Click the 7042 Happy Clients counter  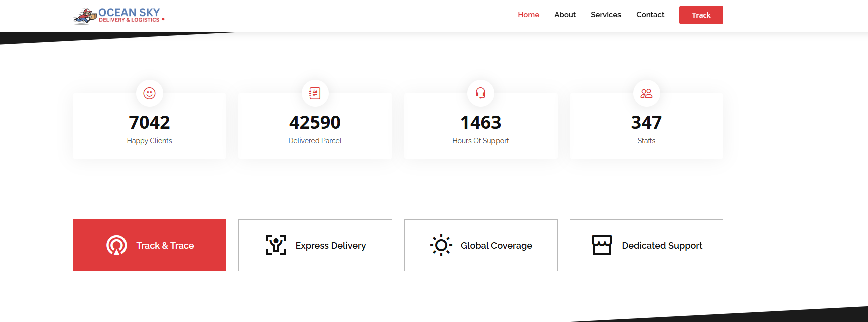pyautogui.click(x=149, y=122)
